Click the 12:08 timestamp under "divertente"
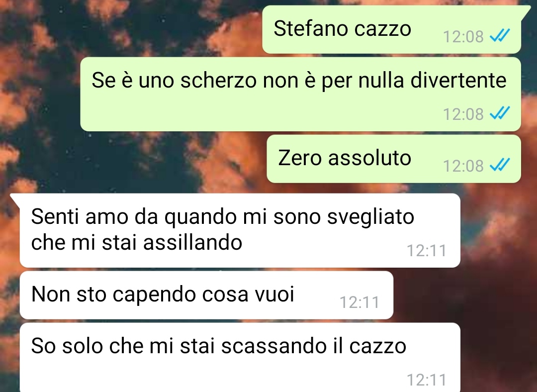537x392 pixels. pos(463,114)
